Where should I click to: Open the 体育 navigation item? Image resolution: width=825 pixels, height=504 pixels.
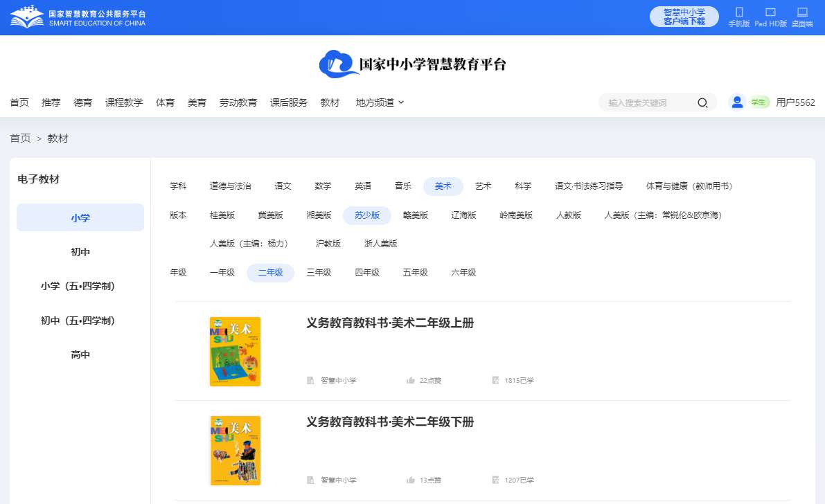pyautogui.click(x=166, y=102)
